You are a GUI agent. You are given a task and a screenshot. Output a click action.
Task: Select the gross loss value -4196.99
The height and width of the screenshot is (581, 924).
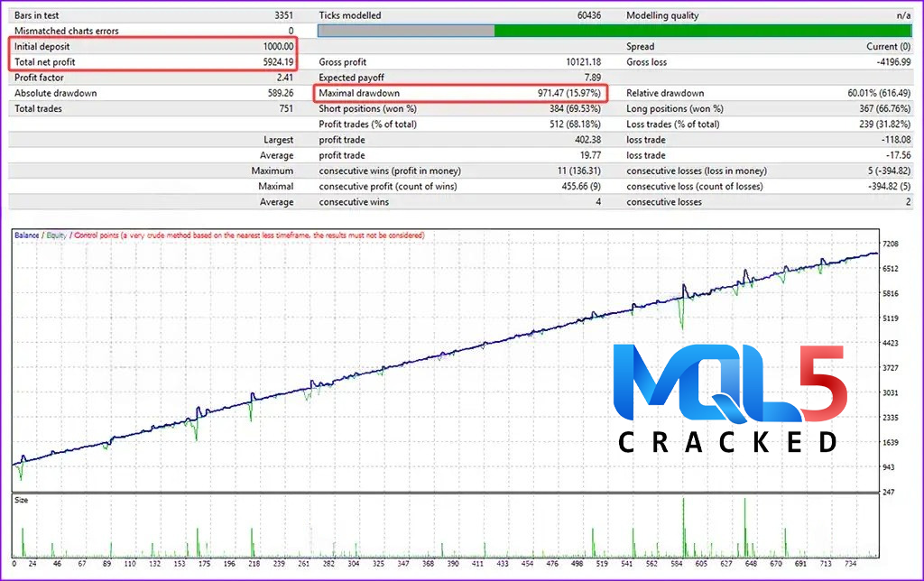click(x=893, y=62)
